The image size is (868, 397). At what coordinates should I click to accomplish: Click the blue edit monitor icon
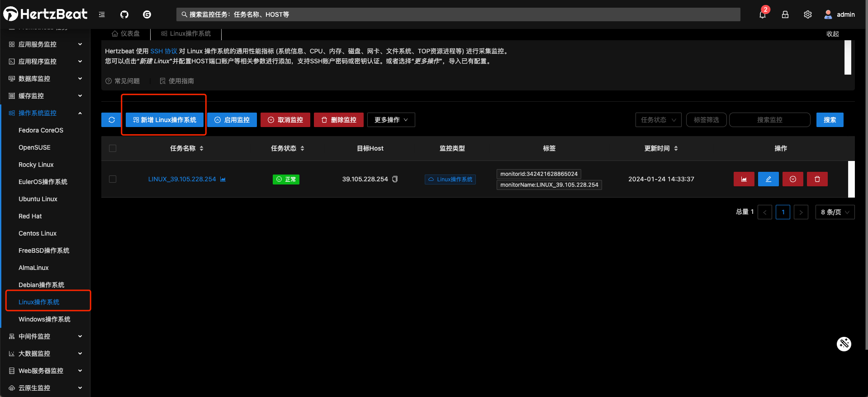tap(768, 179)
